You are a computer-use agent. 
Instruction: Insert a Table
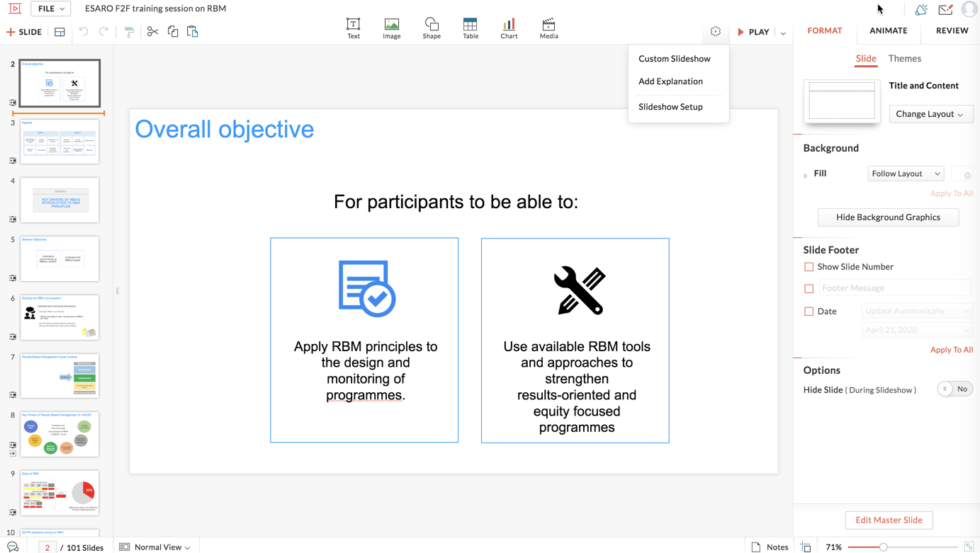[x=471, y=28]
